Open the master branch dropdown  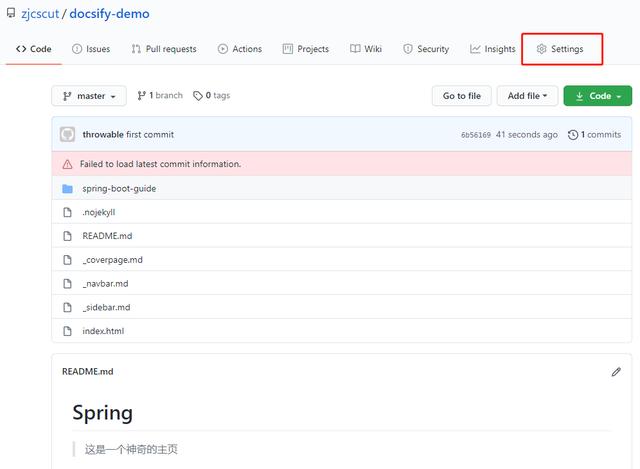89,96
